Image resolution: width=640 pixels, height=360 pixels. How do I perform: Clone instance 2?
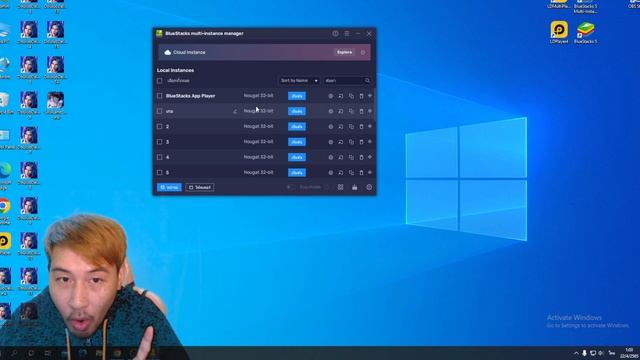(x=351, y=127)
